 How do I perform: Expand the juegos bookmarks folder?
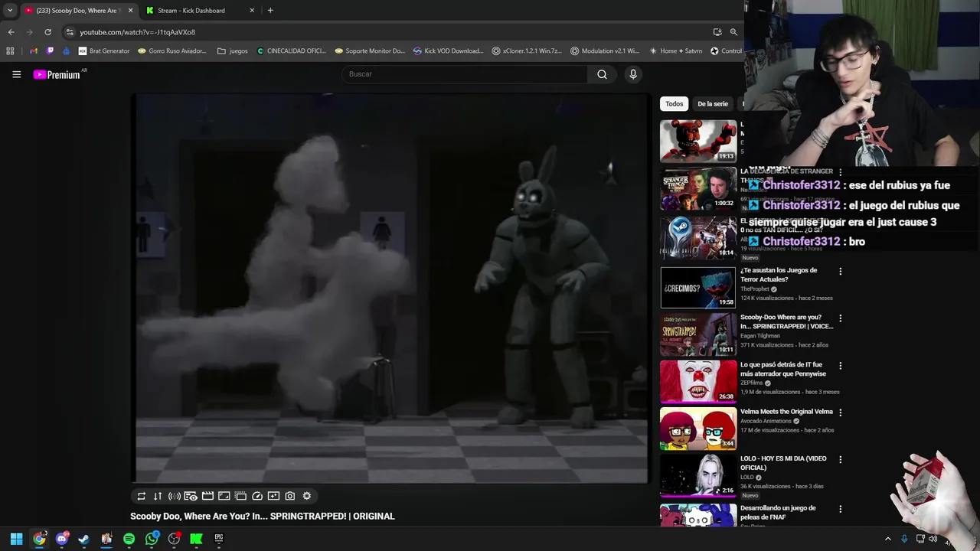233,51
